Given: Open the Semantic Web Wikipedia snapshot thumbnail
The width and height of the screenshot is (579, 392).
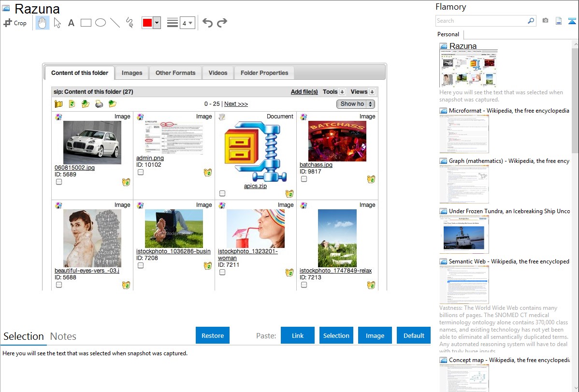Looking at the screenshot, I should pos(464,285).
